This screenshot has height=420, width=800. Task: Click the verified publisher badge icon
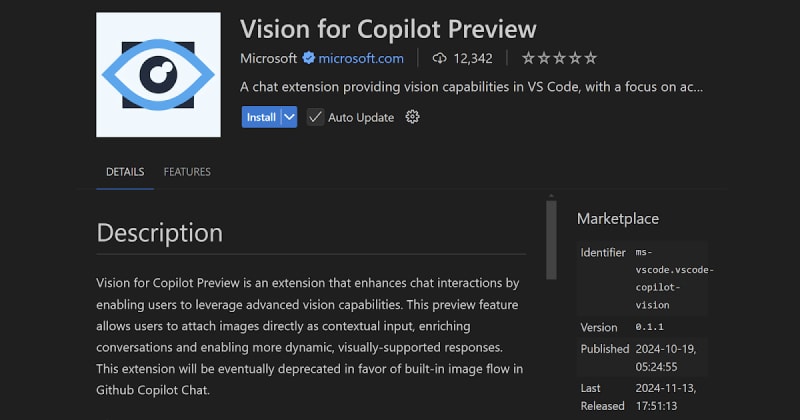tap(308, 58)
